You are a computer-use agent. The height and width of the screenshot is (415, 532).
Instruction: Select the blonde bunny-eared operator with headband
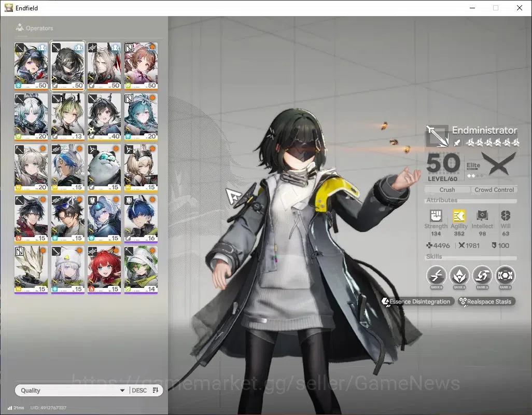[x=141, y=168]
